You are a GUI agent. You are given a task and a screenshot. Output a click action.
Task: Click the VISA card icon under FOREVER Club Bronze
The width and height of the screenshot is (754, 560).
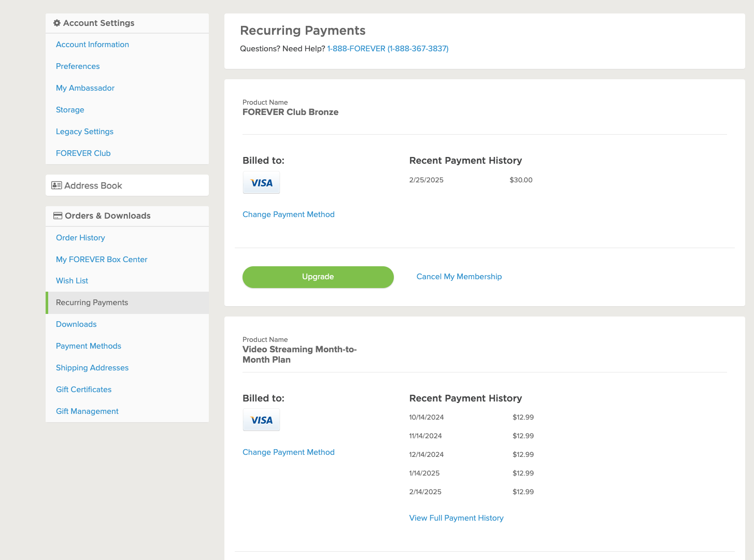261,182
